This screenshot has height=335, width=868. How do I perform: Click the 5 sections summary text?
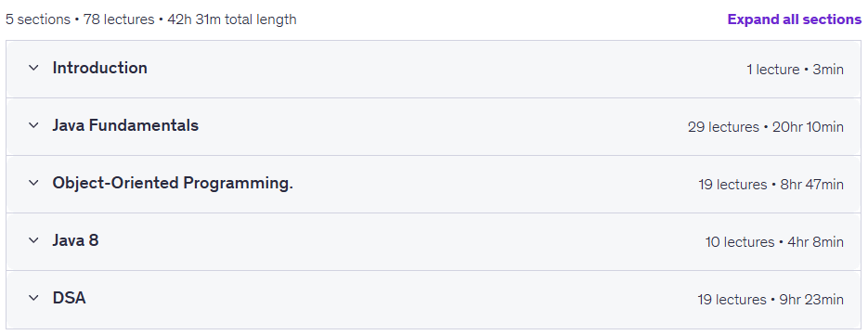[x=38, y=19]
